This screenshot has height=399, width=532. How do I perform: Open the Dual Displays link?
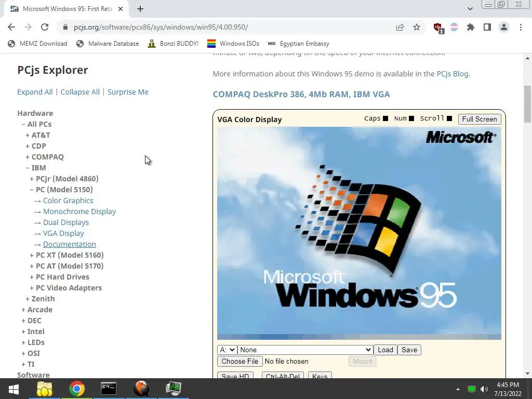(x=66, y=222)
